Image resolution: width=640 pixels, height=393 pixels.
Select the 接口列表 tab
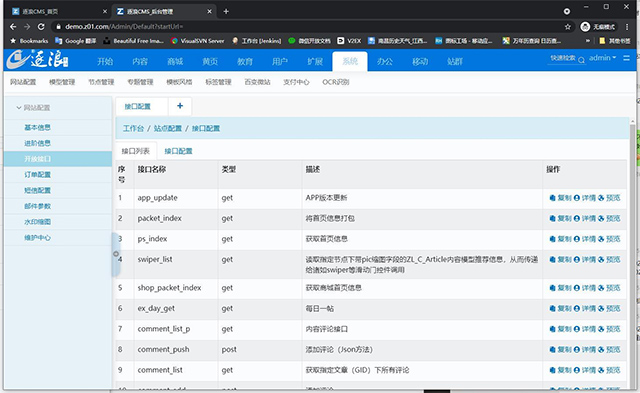pyautogui.click(x=136, y=151)
